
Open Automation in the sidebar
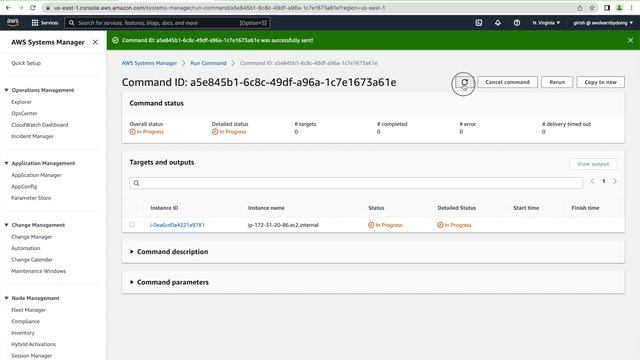tap(26, 248)
